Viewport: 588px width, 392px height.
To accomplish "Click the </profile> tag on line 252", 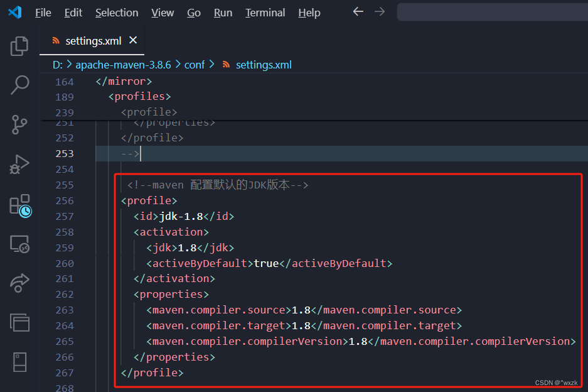I will (x=152, y=138).
